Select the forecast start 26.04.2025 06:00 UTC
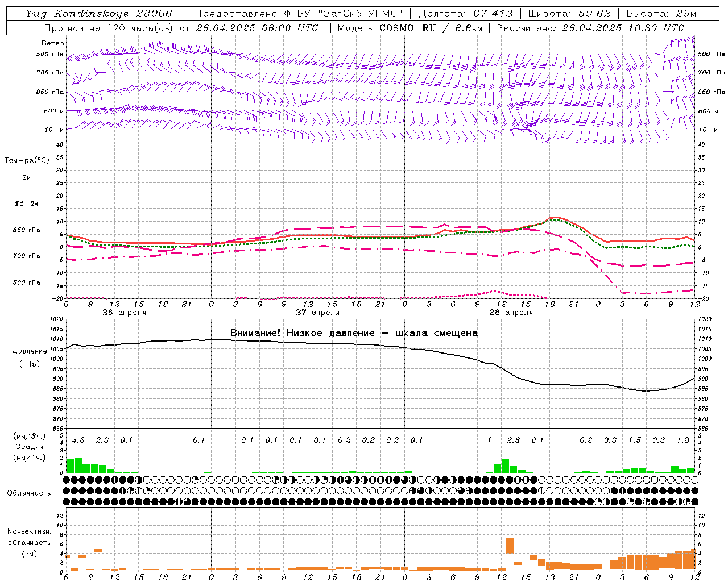Screen dimensions: 728x582 click(x=257, y=28)
